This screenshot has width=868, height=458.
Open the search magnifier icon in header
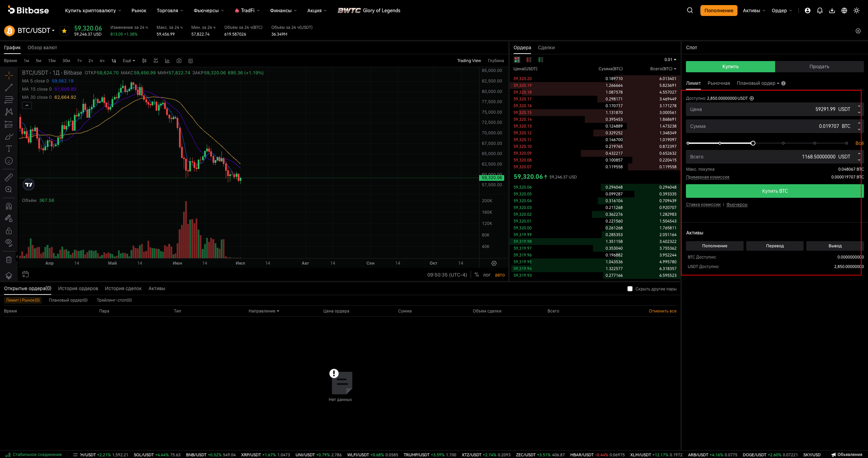[x=690, y=10]
